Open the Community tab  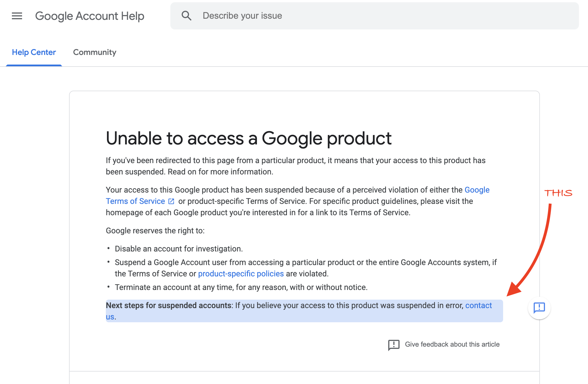95,52
